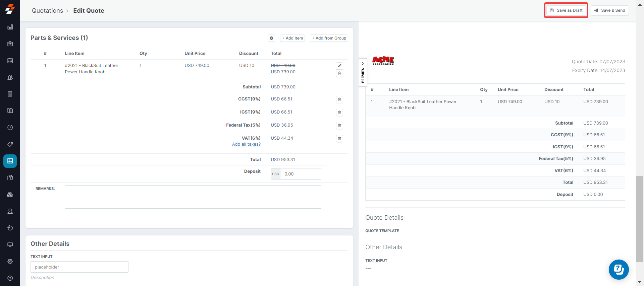
Task: Open the price tag icon in sidebar
Action: pyautogui.click(x=10, y=144)
